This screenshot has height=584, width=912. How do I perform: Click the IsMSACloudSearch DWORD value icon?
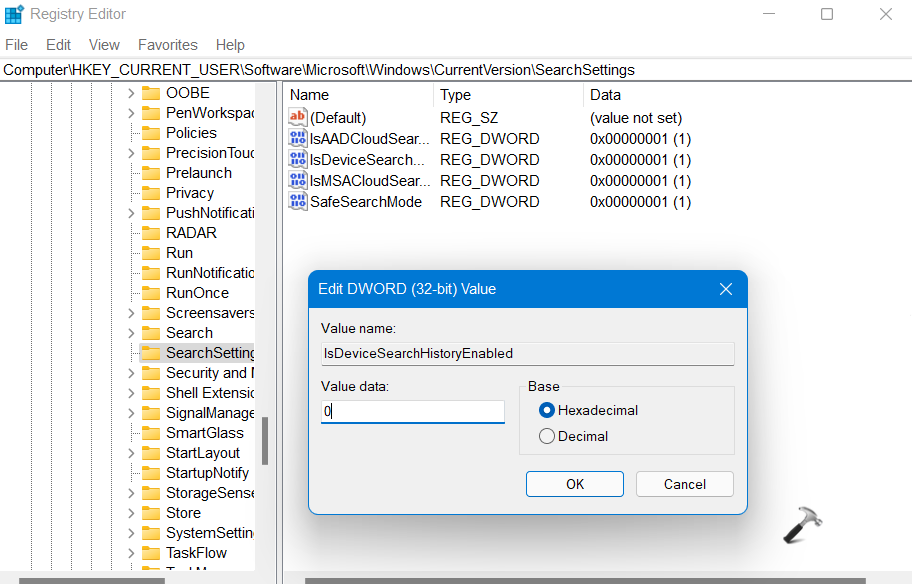tap(298, 181)
